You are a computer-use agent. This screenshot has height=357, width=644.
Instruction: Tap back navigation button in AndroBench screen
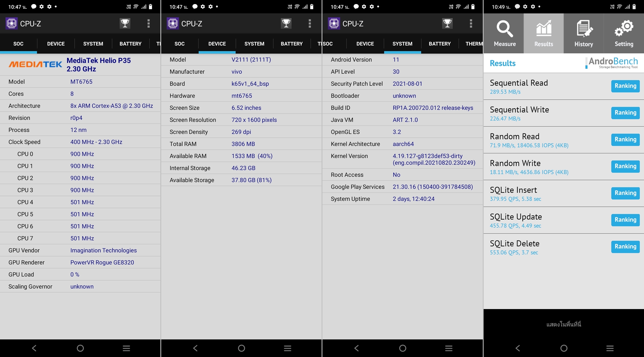click(x=518, y=348)
